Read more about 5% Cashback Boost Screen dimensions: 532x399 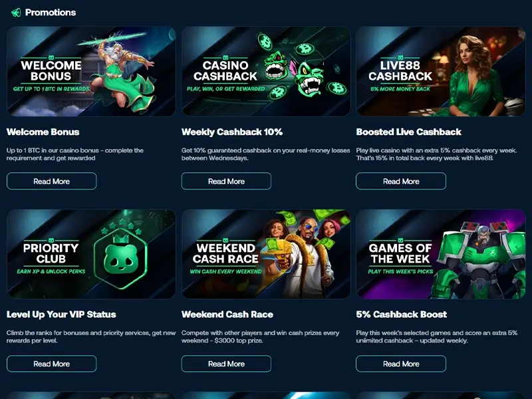pyautogui.click(x=401, y=364)
